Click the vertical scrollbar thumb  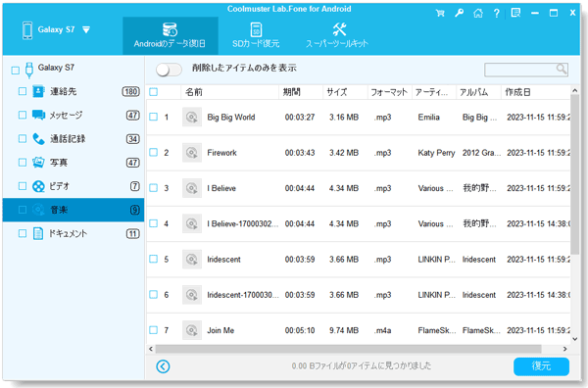coord(575,174)
